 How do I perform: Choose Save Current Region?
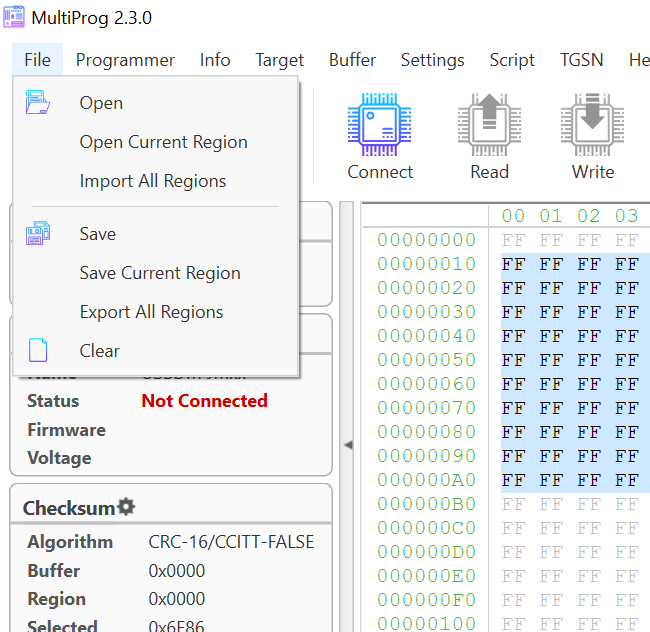155,273
